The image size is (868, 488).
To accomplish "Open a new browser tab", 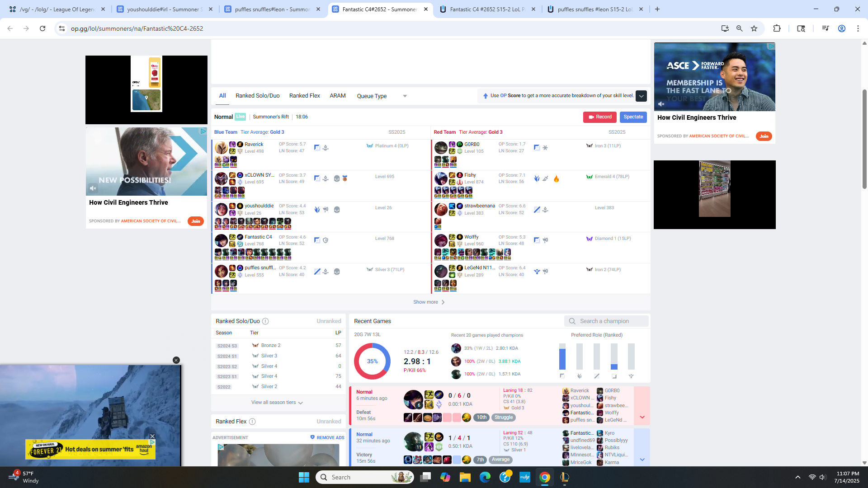I will pos(657,9).
